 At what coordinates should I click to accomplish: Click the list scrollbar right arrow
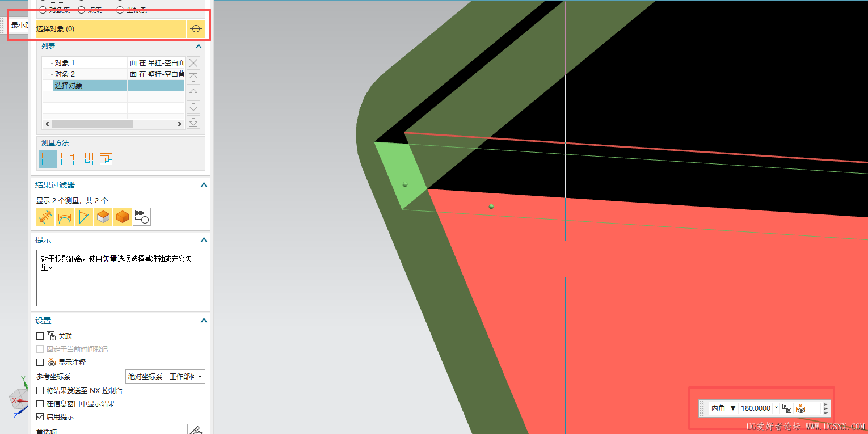[180, 124]
